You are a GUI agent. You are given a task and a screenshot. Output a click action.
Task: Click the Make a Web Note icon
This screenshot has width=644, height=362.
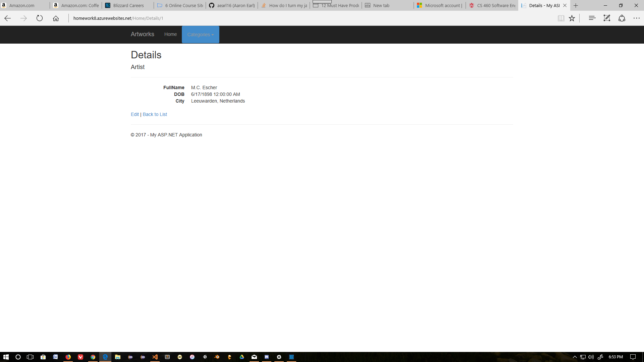pyautogui.click(x=607, y=18)
